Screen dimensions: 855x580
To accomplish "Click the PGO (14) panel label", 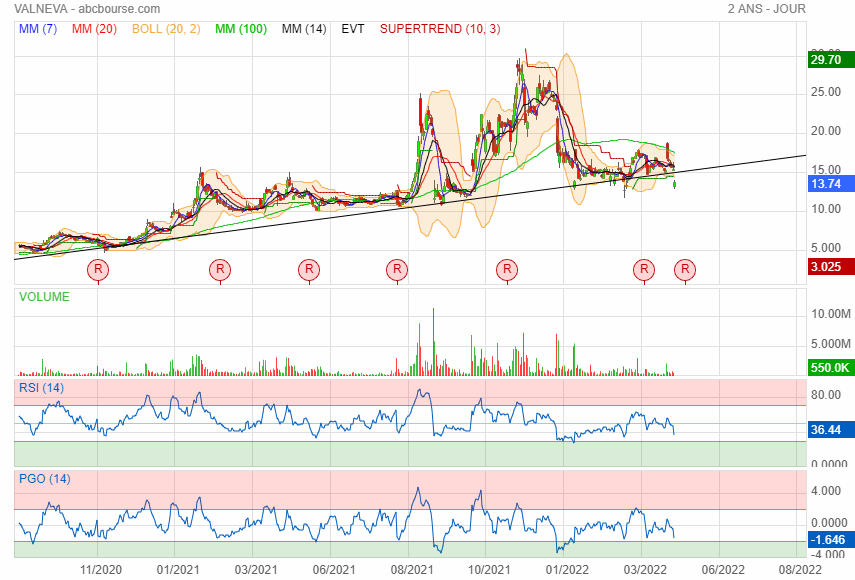I will tap(45, 479).
